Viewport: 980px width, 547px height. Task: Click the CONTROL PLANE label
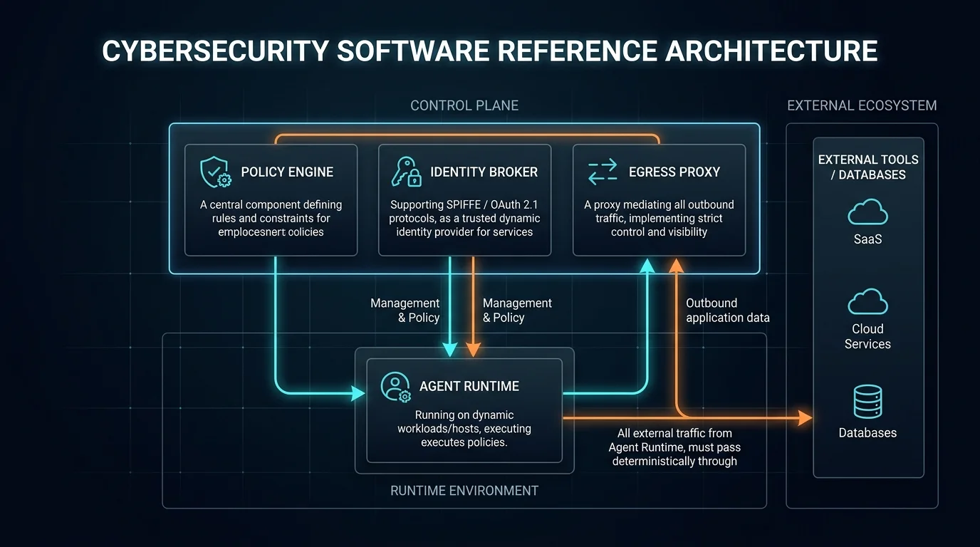click(464, 105)
